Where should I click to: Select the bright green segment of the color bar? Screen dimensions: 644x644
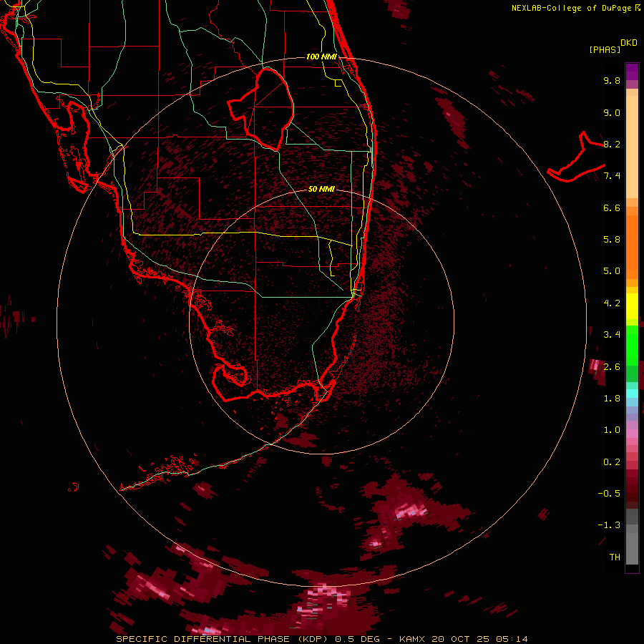(632, 346)
